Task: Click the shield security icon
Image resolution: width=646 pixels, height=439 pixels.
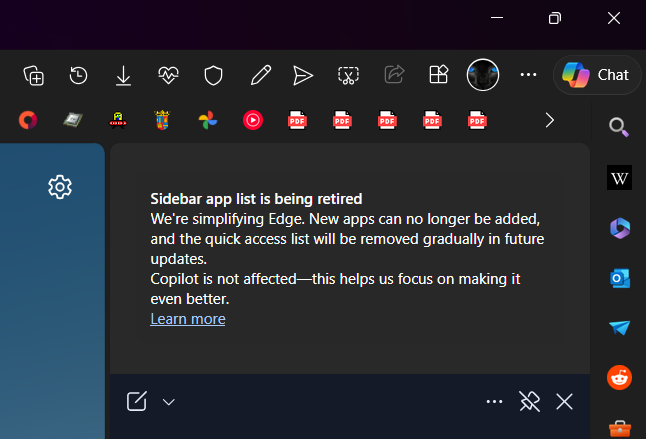Action: click(213, 75)
